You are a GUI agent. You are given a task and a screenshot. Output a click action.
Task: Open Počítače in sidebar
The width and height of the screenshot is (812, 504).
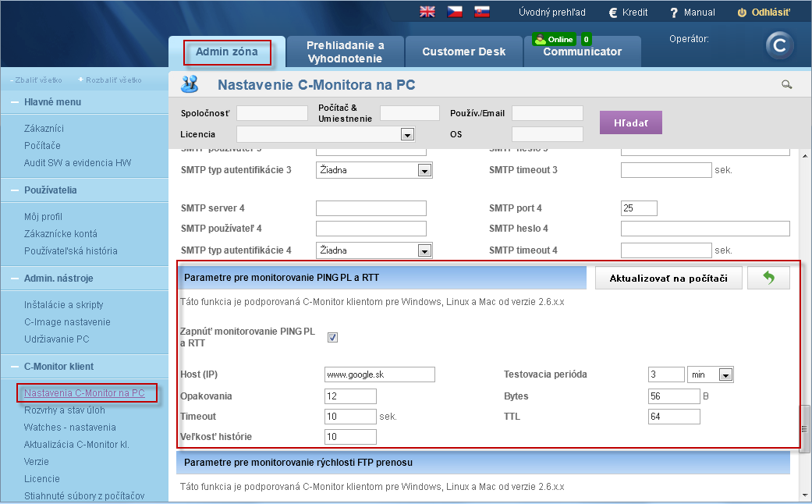click(x=42, y=146)
